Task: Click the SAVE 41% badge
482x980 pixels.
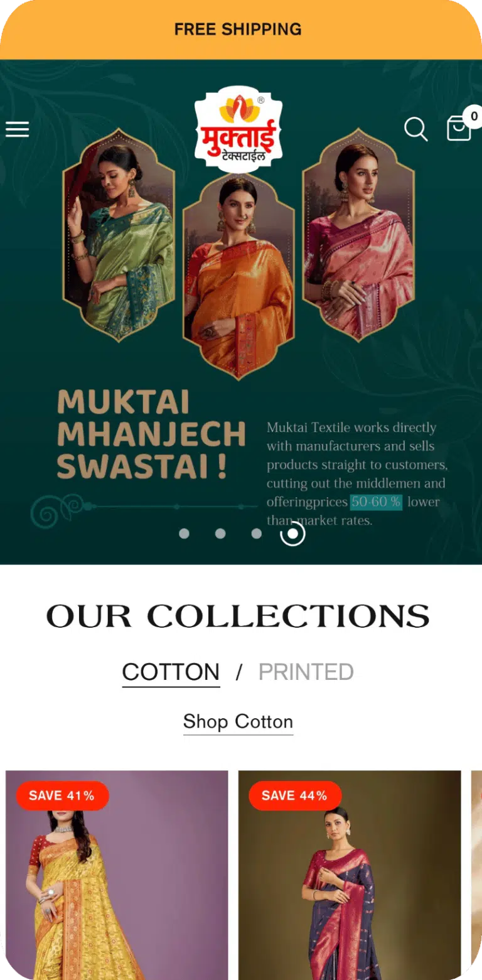Action: click(62, 796)
